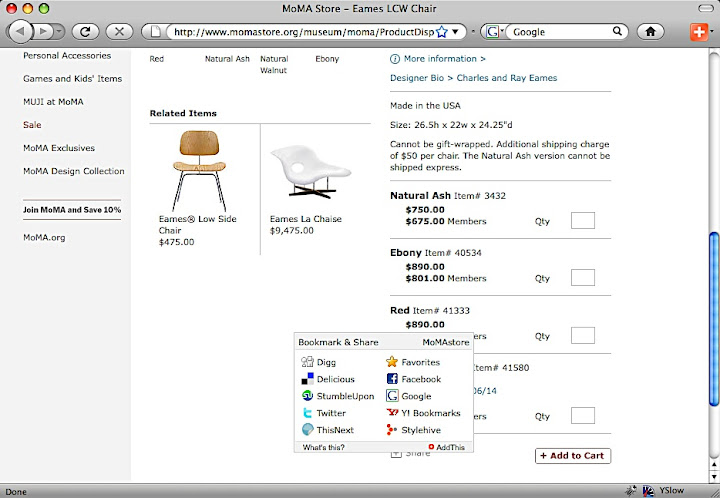Open Personal Accessories category

[x=67, y=56]
